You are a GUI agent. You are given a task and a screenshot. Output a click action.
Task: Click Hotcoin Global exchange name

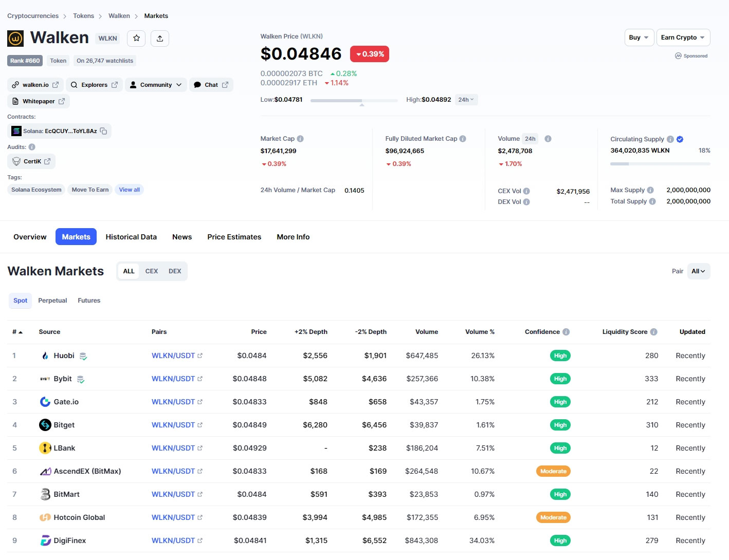coord(79,517)
